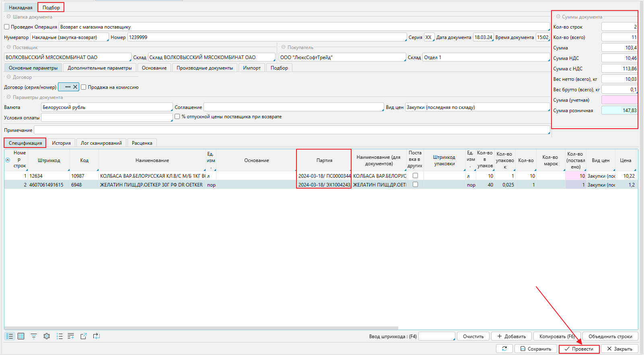
Task: Enable Продажа на комиссию checkbox
Action: pyautogui.click(x=84, y=87)
